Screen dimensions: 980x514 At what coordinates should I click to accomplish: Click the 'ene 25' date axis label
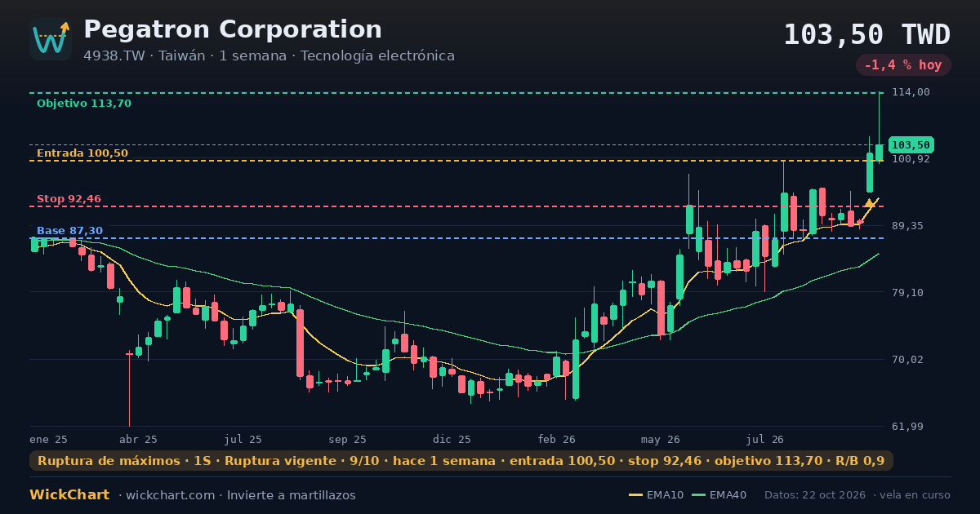pyautogui.click(x=48, y=439)
